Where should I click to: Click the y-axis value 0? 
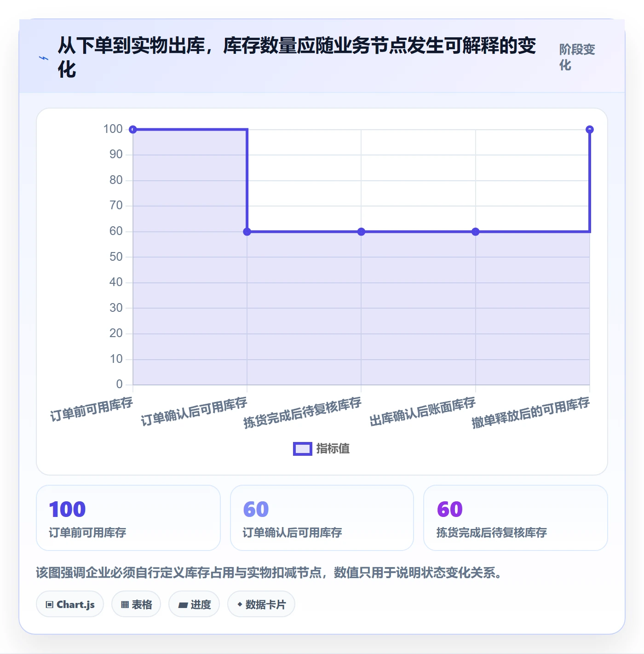(x=120, y=384)
